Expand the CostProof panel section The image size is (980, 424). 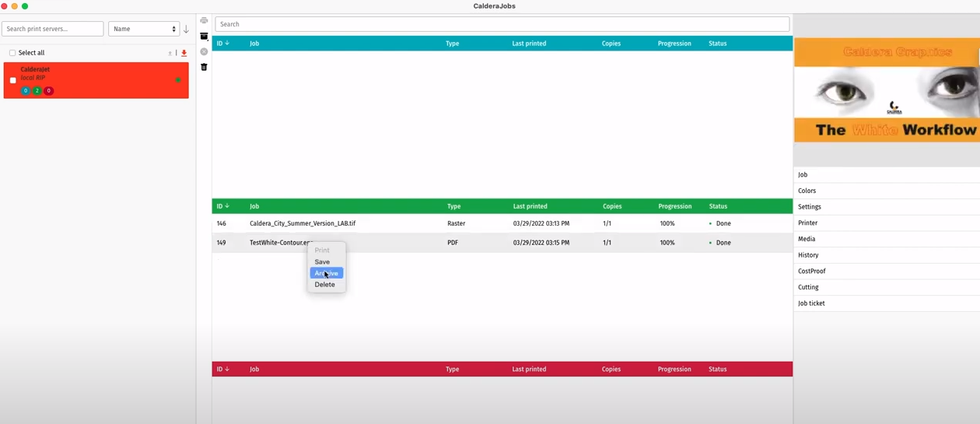(811, 271)
